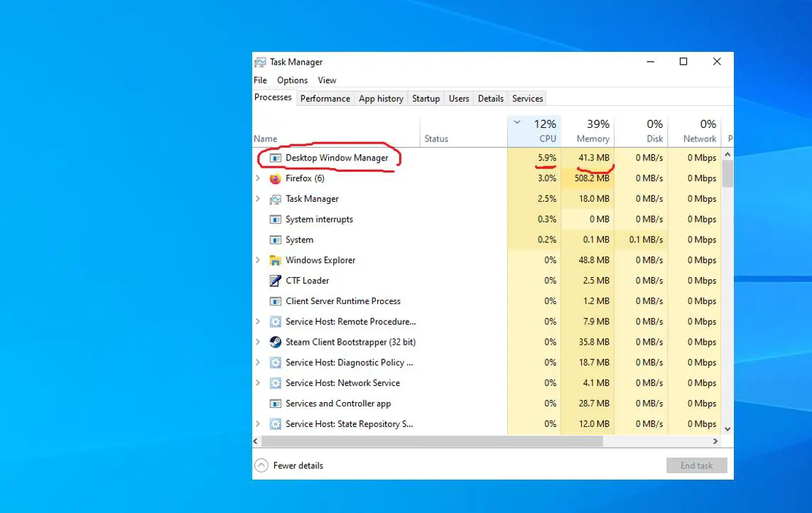Click the Windows Explorer folder icon
The height and width of the screenshot is (513, 812).
[276, 260]
